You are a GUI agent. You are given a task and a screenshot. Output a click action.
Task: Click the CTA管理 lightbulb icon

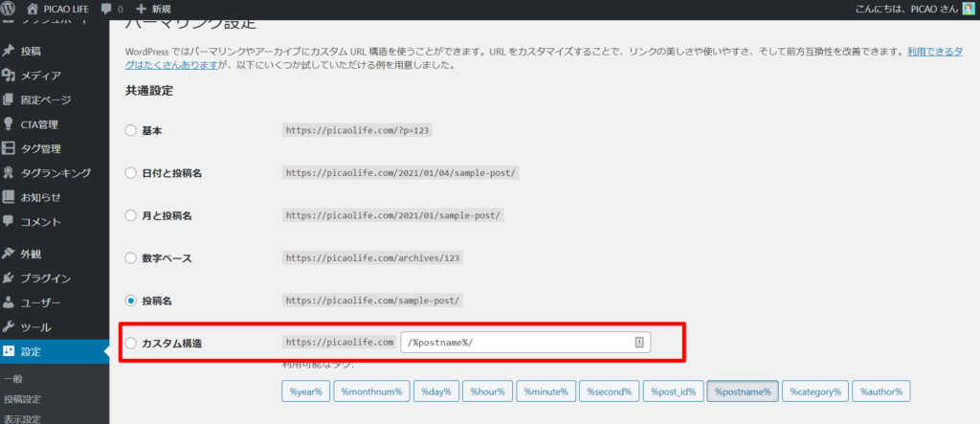click(9, 123)
